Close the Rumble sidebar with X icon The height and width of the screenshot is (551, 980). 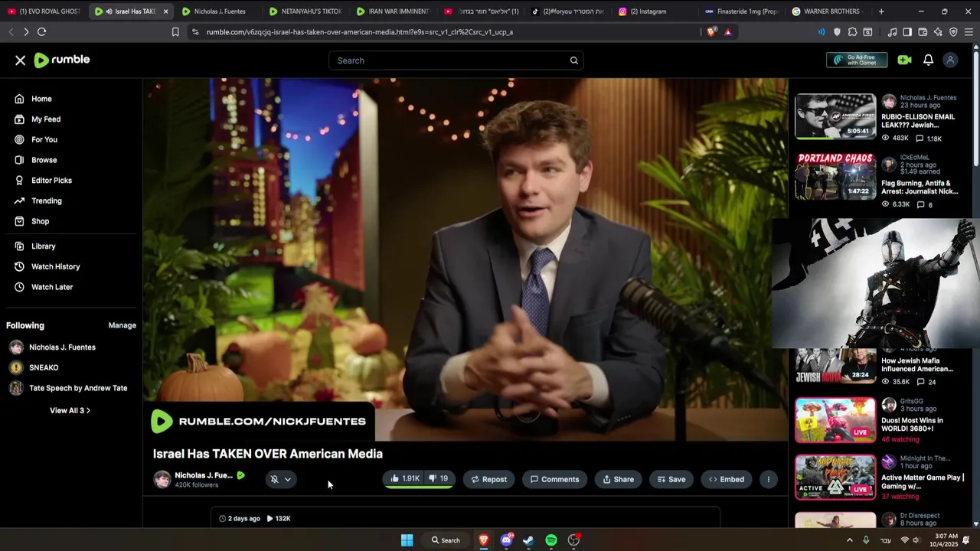click(21, 60)
